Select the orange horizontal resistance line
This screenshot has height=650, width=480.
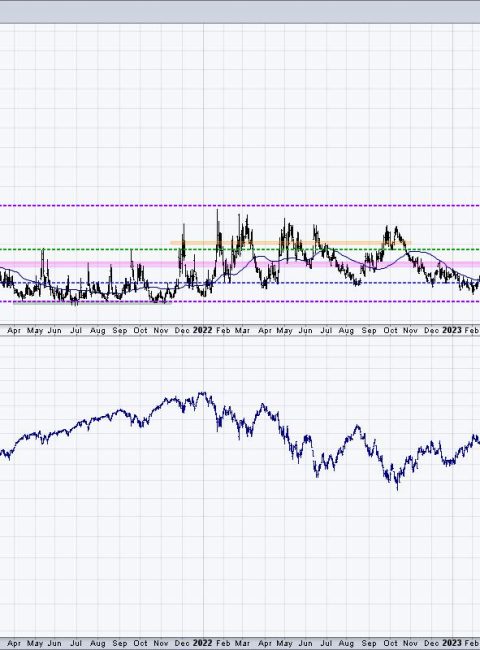pos(290,243)
